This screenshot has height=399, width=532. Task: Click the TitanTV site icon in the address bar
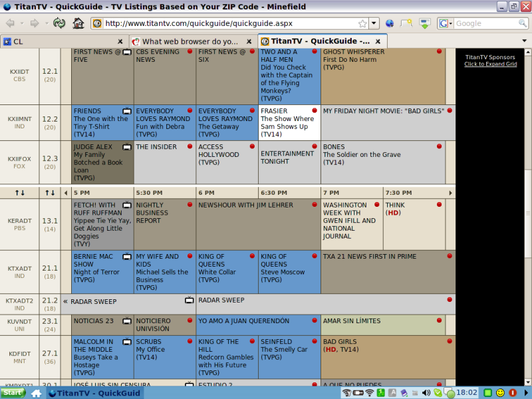tap(97, 23)
